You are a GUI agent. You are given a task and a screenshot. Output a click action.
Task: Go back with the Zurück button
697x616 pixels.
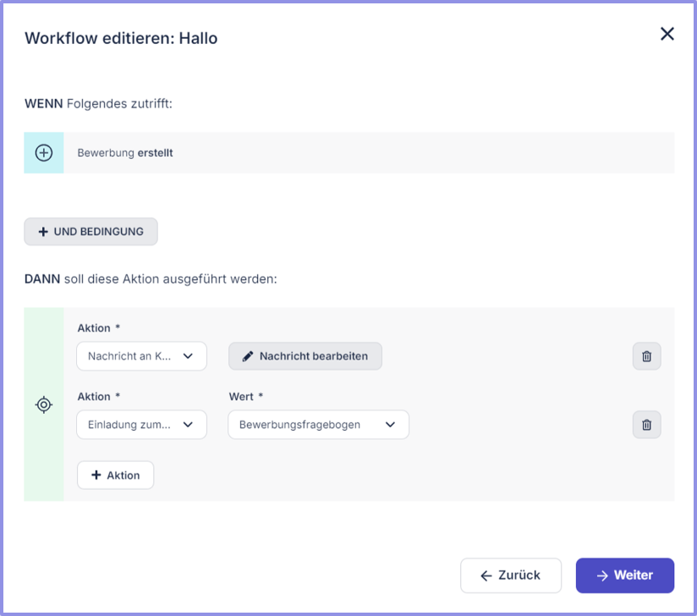tap(511, 575)
